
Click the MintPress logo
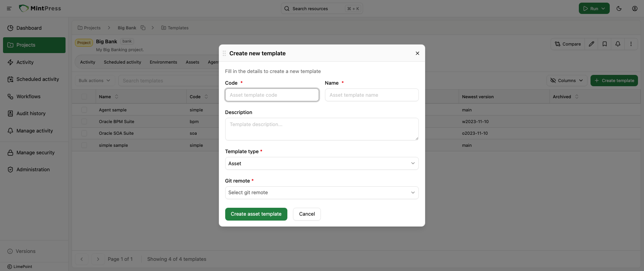(x=40, y=8)
